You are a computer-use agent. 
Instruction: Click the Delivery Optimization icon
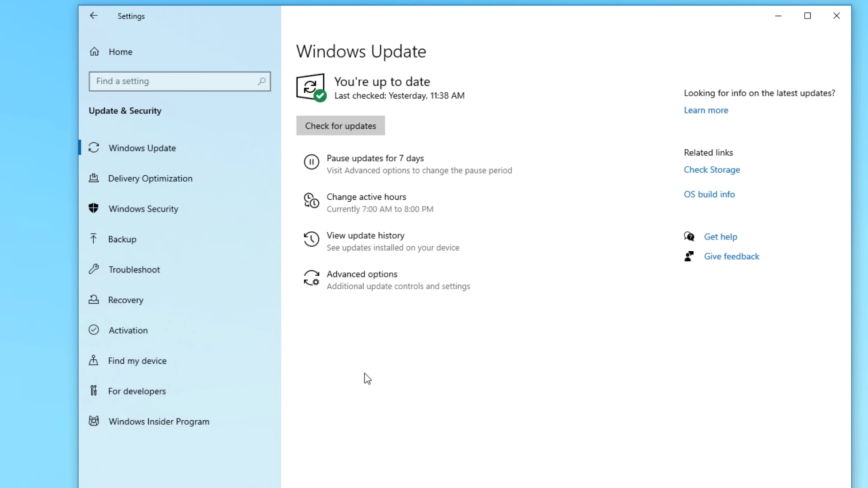(94, 178)
